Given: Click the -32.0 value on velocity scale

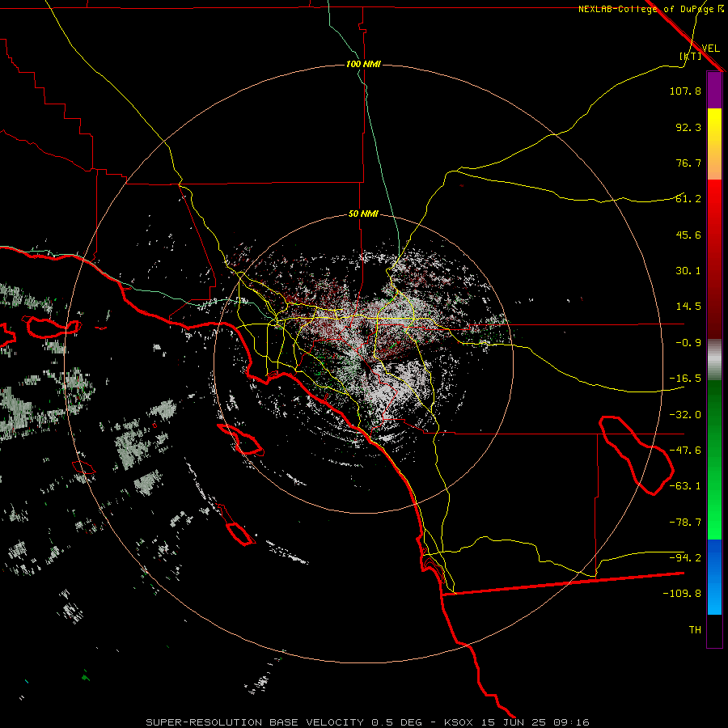Looking at the screenshot, I should [685, 415].
